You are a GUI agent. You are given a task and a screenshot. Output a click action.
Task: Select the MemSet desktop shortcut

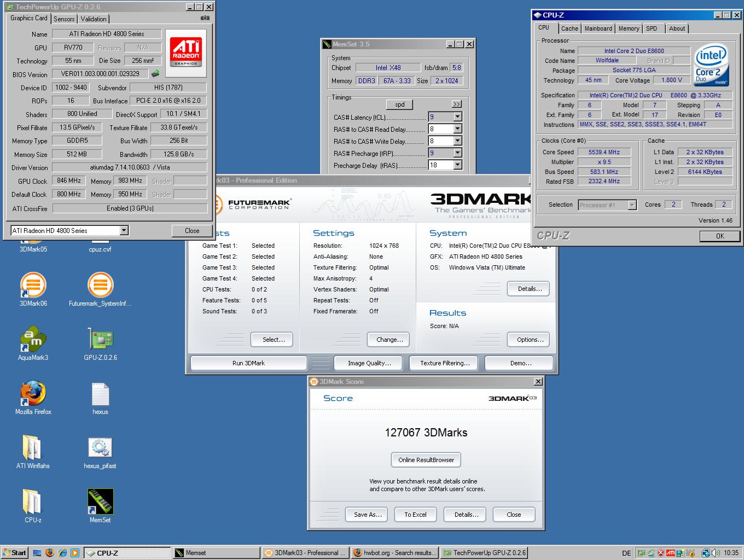tap(100, 506)
